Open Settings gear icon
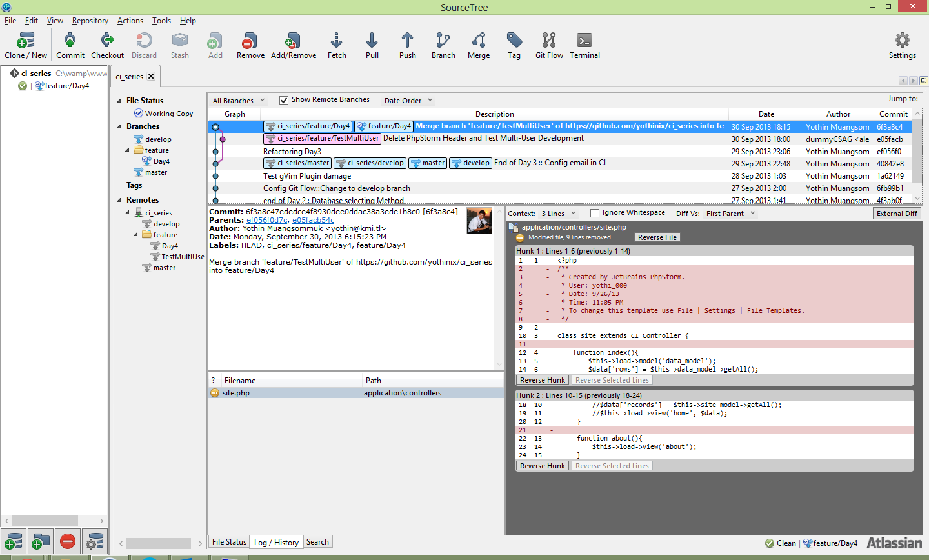Screen dimensions: 929x560 click(902, 46)
